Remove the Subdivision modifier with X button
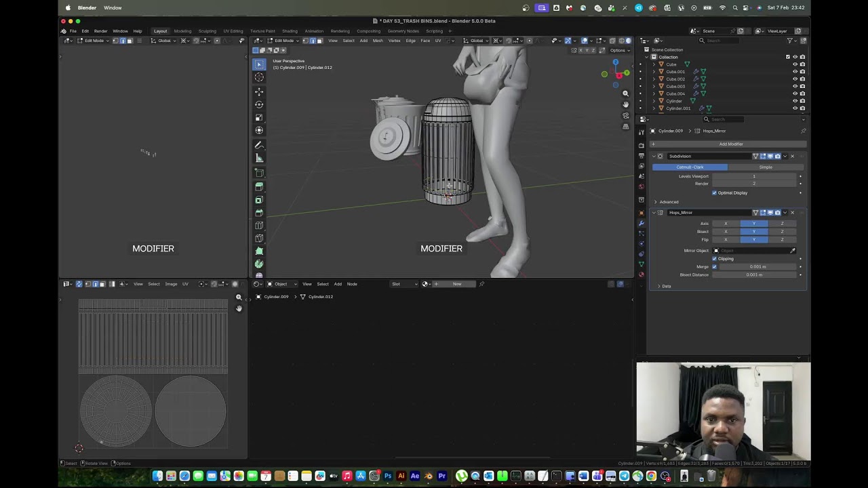The height and width of the screenshot is (488, 868). [x=792, y=157]
